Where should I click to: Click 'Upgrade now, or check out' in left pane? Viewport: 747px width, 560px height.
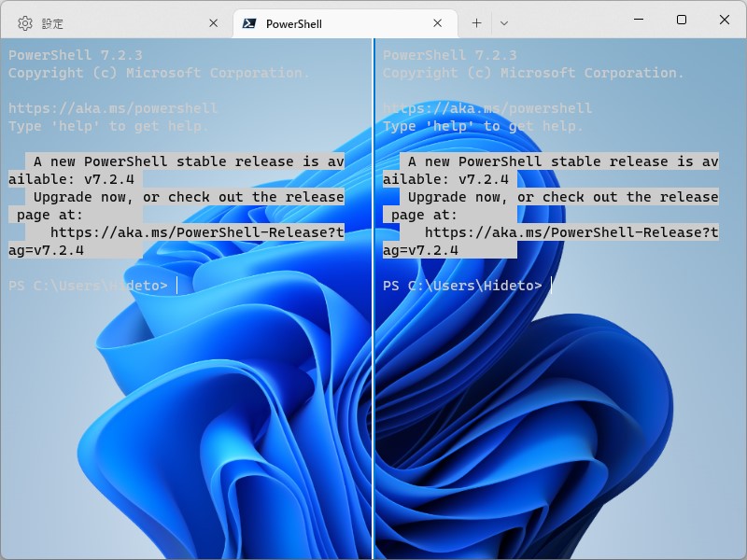click(138, 197)
